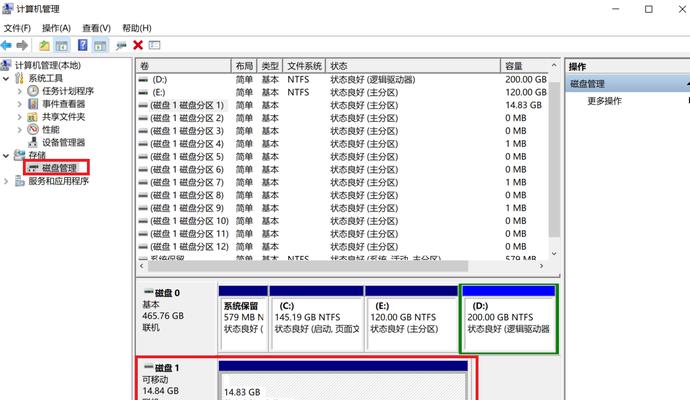Screen dimensions: 690x400
Task: Click the Properties list toolbar icon
Action: (154, 45)
